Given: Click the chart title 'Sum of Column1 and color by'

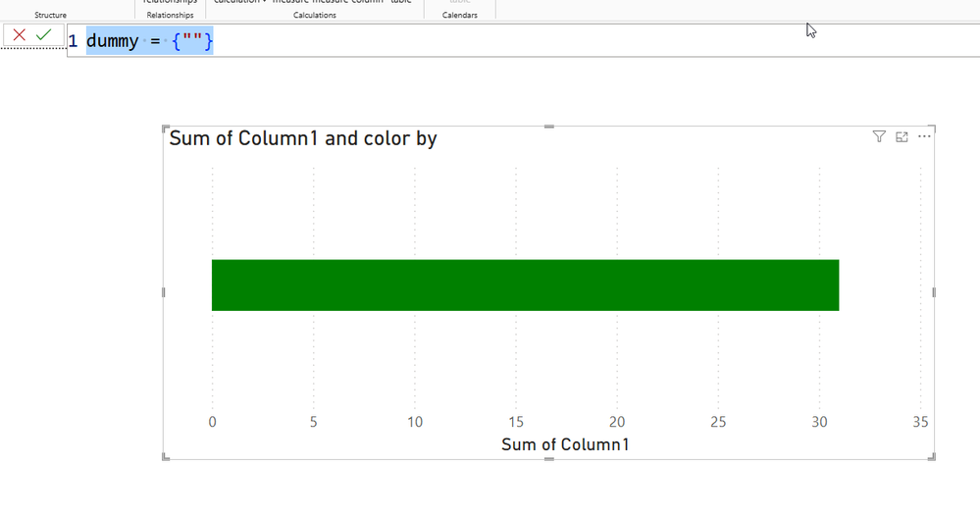Looking at the screenshot, I should point(302,138).
